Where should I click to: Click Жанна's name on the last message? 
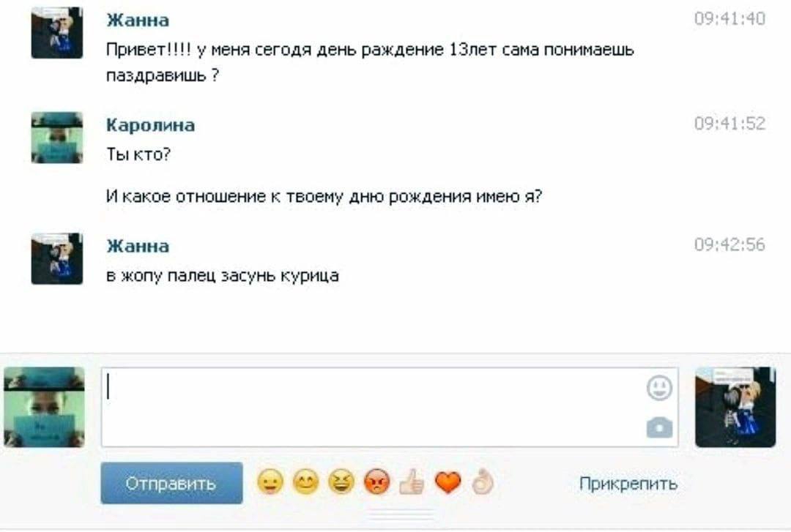tap(138, 246)
